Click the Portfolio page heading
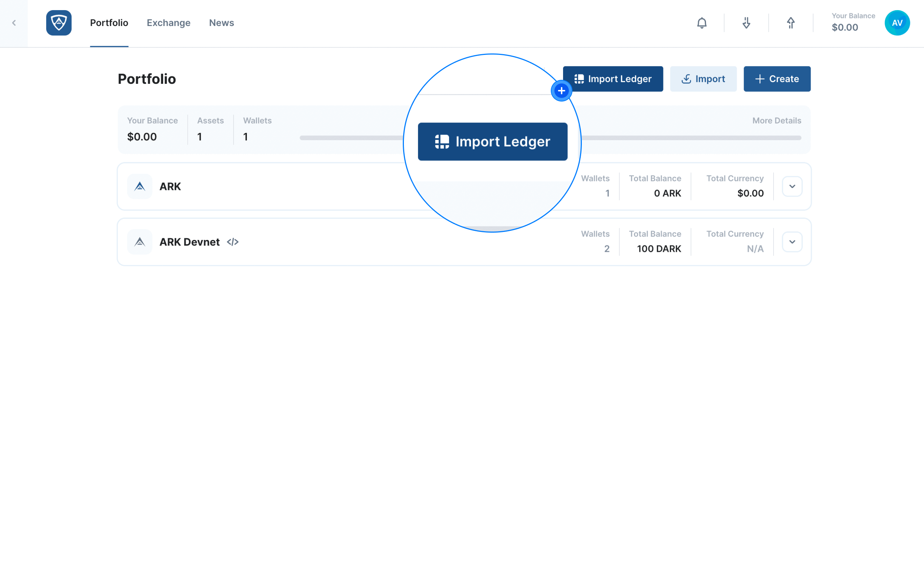Image resolution: width=924 pixels, height=578 pixels. coord(147,79)
